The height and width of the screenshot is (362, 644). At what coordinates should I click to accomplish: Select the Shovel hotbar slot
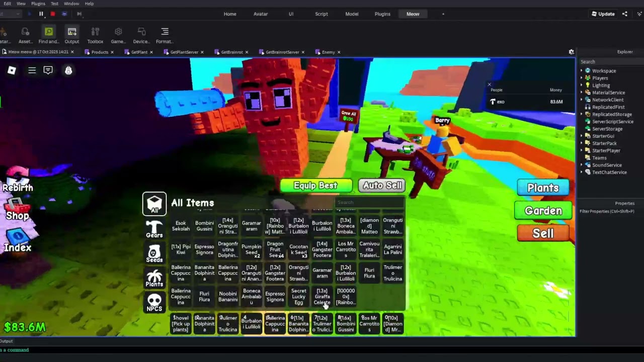point(181,324)
